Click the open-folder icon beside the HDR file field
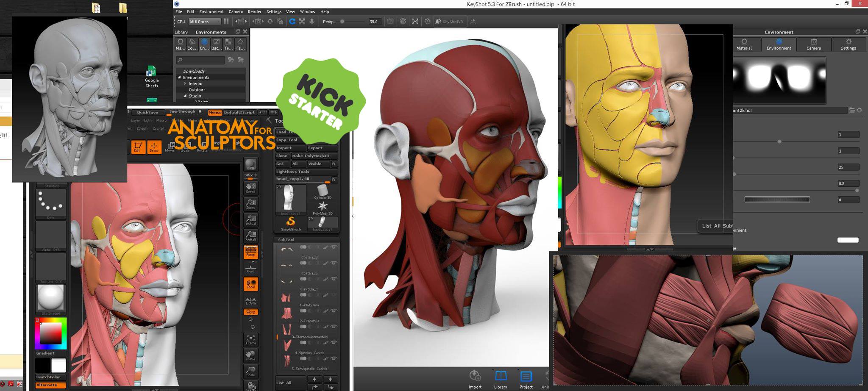The width and height of the screenshot is (868, 391). (852, 110)
